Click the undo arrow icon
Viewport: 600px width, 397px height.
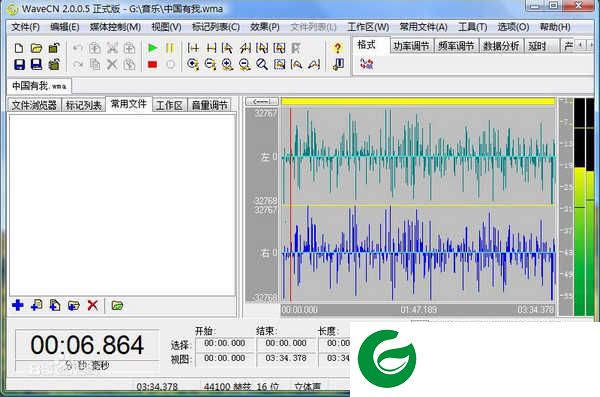[x=78, y=48]
